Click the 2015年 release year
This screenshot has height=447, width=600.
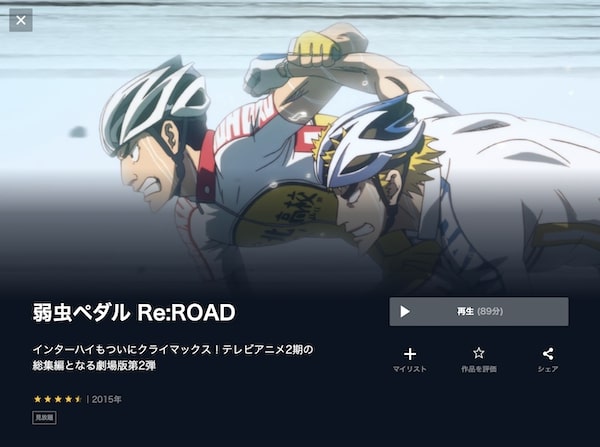(x=106, y=399)
